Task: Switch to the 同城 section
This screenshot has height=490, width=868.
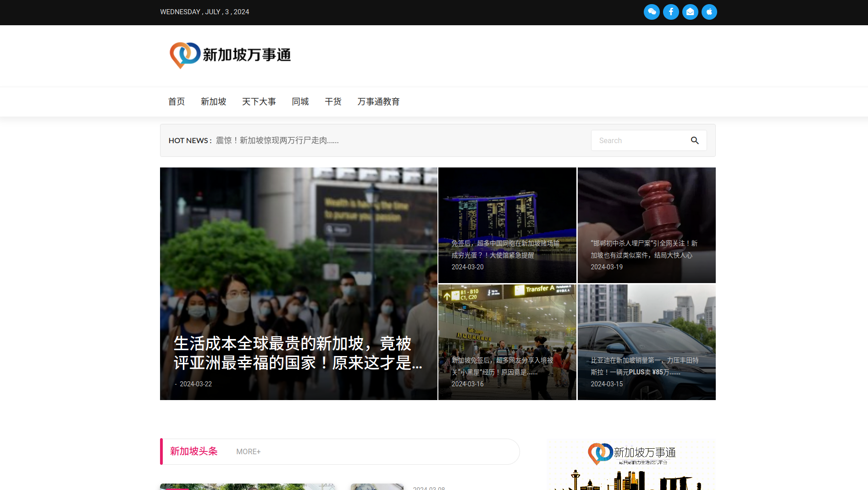Action: (300, 101)
